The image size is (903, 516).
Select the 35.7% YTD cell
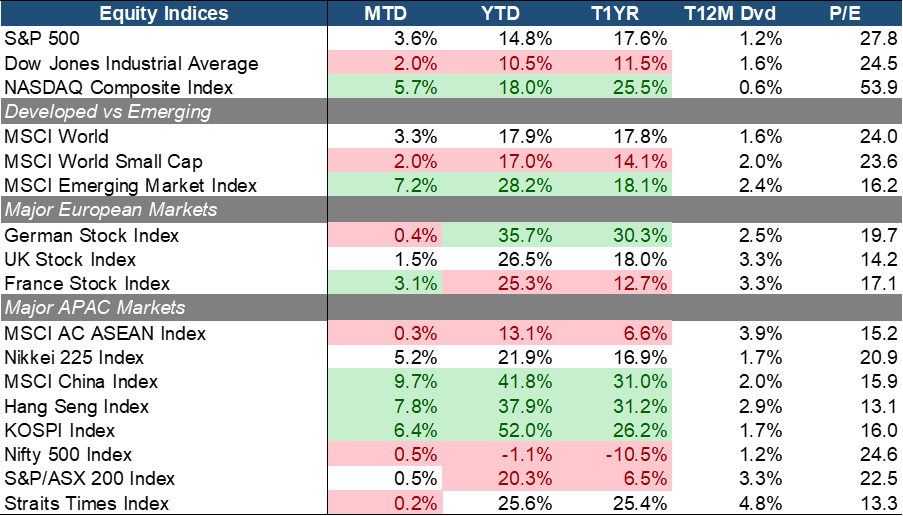(499, 235)
